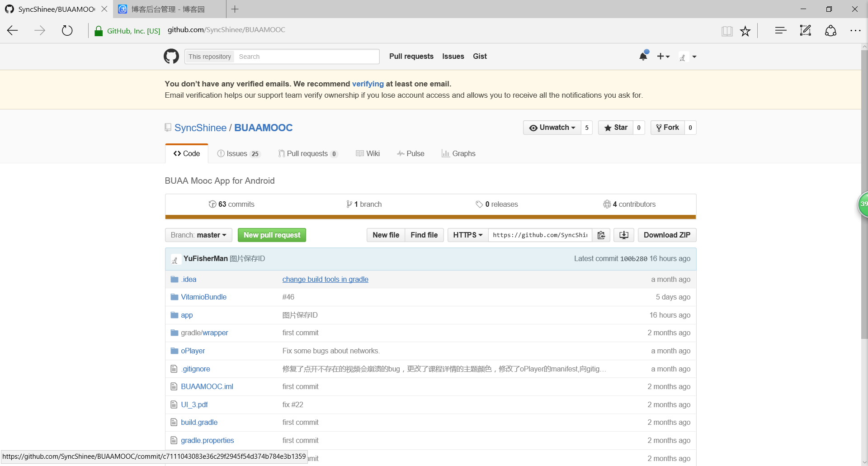868x466 pixels.
Task: Expand the Branch: master dropdown
Action: point(198,235)
